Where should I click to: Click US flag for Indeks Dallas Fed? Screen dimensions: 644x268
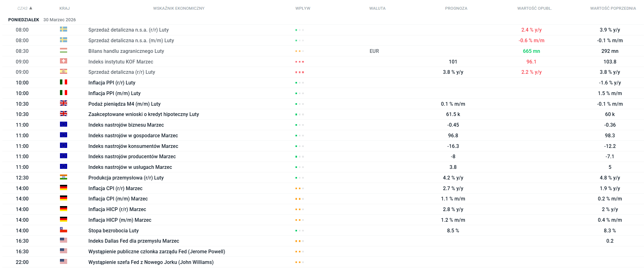(63, 240)
